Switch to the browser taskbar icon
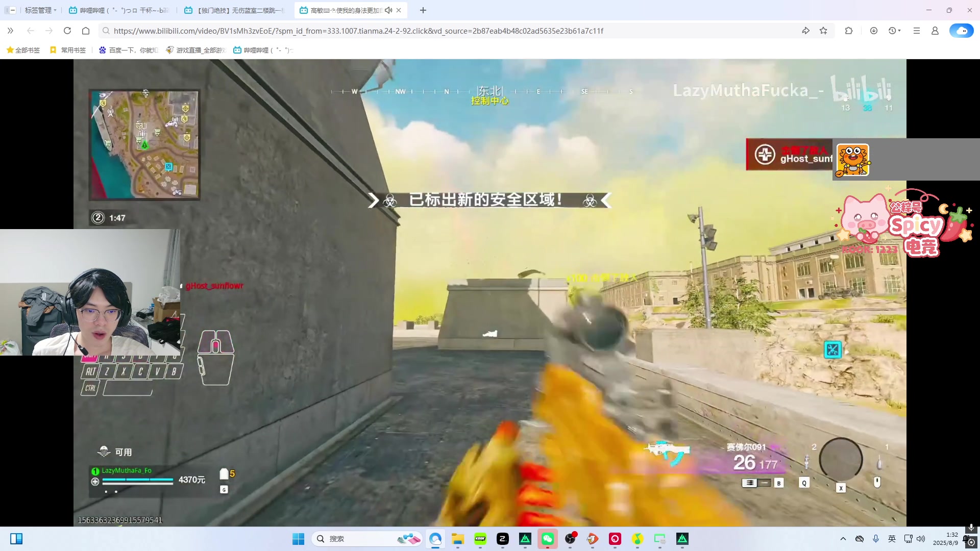 coord(435,539)
